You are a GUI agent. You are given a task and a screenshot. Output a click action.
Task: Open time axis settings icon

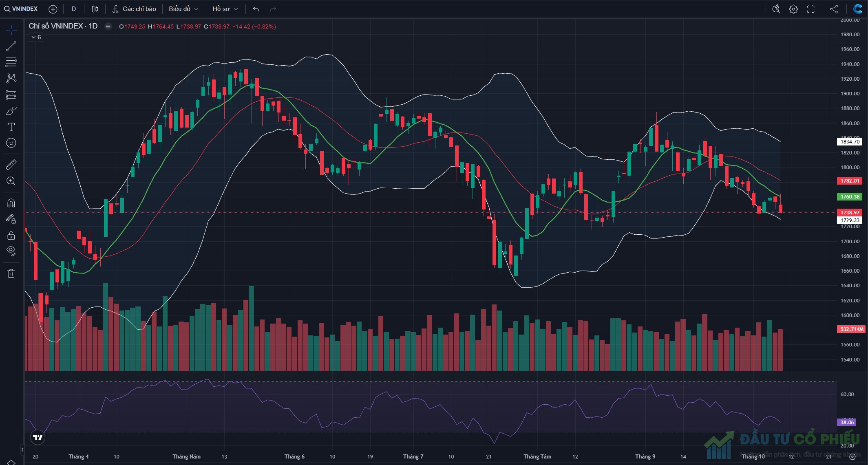click(852, 457)
